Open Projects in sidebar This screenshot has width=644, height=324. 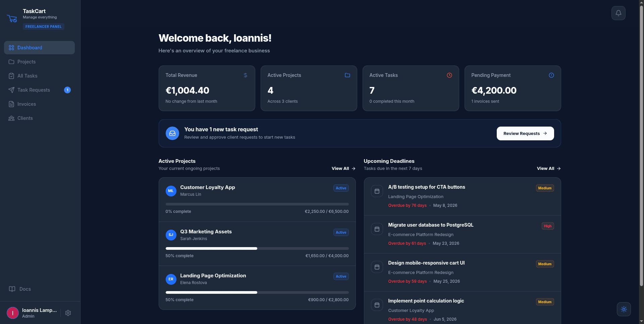pyautogui.click(x=39, y=62)
